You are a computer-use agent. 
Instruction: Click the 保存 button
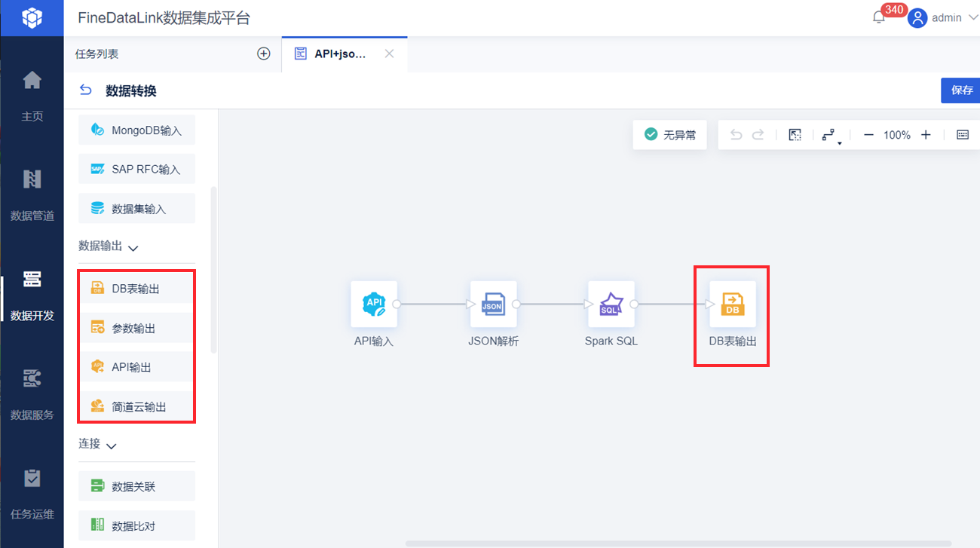click(961, 90)
